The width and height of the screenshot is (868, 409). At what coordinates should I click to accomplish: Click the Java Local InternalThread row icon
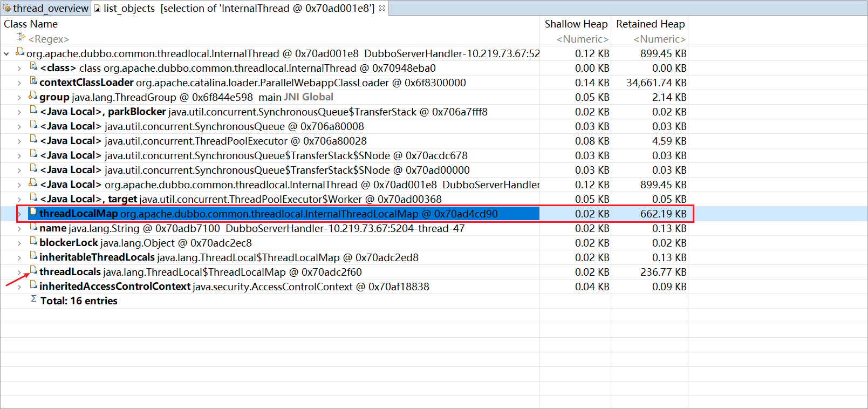[33, 183]
